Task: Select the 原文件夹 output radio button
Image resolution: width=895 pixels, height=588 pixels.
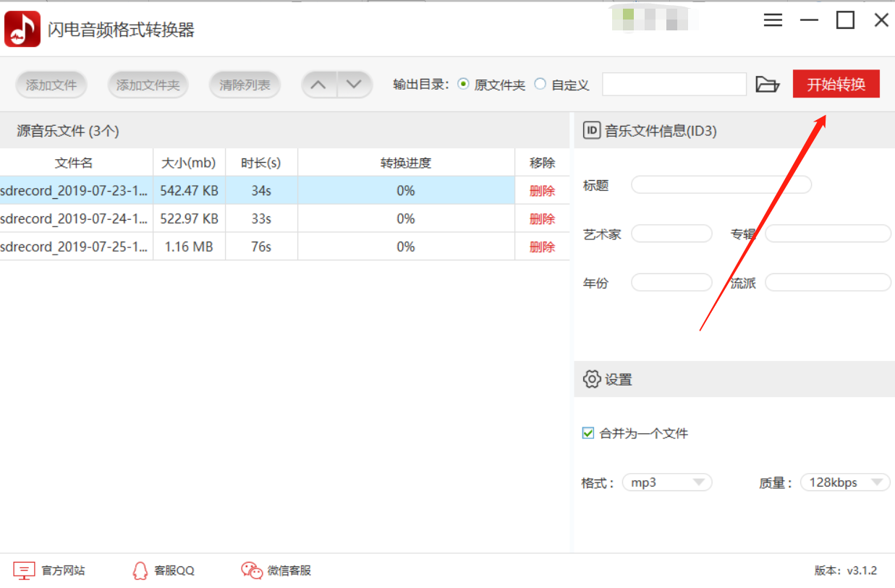Action: [x=464, y=84]
